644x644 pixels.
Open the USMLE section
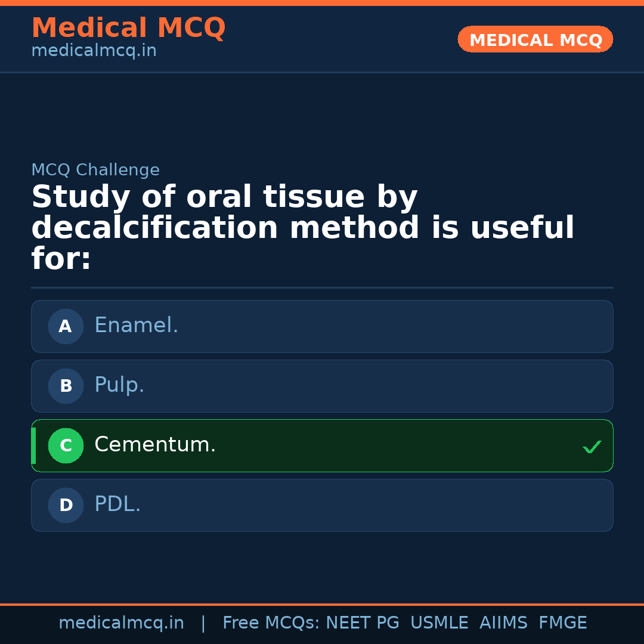click(x=439, y=623)
